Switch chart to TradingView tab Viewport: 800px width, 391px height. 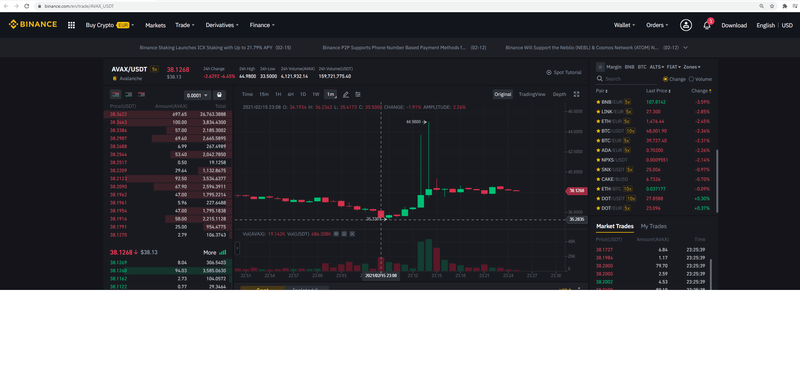pos(532,94)
